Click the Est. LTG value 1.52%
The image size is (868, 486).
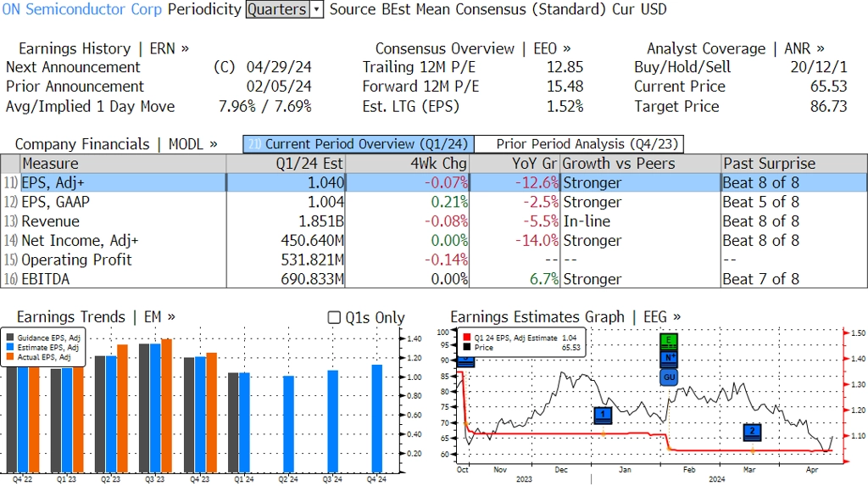565,106
